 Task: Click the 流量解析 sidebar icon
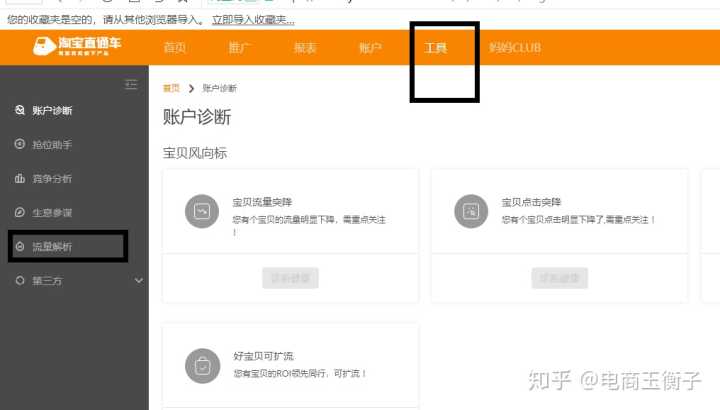coord(19,246)
